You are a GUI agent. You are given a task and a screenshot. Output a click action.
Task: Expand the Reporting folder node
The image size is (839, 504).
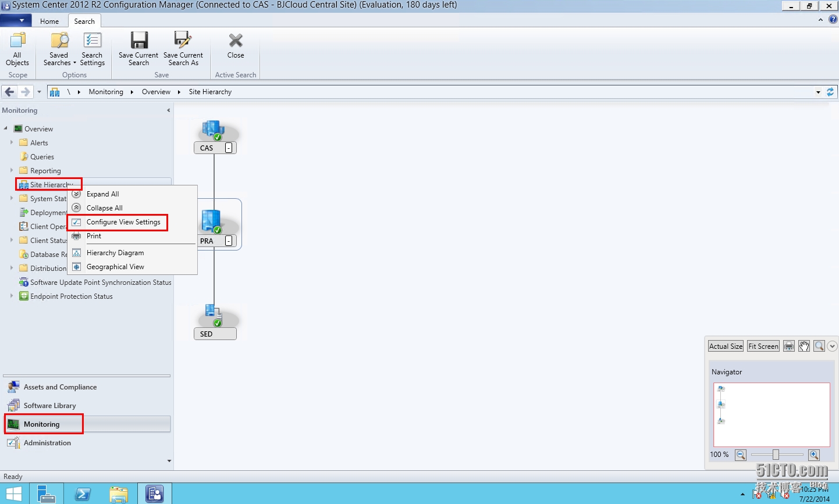click(x=12, y=170)
